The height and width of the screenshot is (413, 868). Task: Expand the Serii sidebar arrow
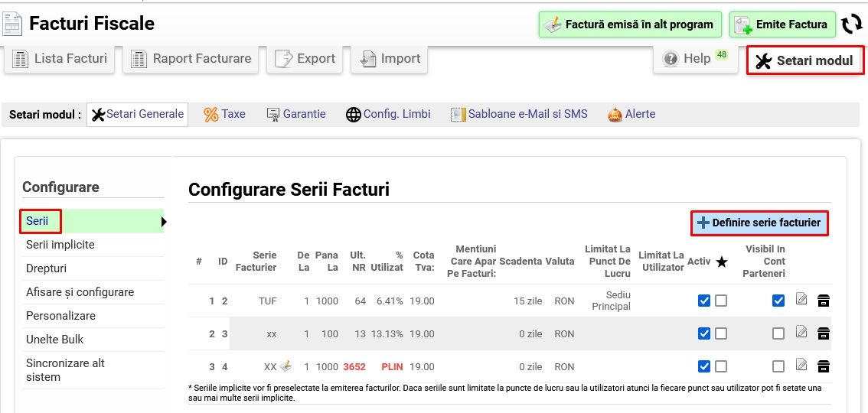click(164, 222)
